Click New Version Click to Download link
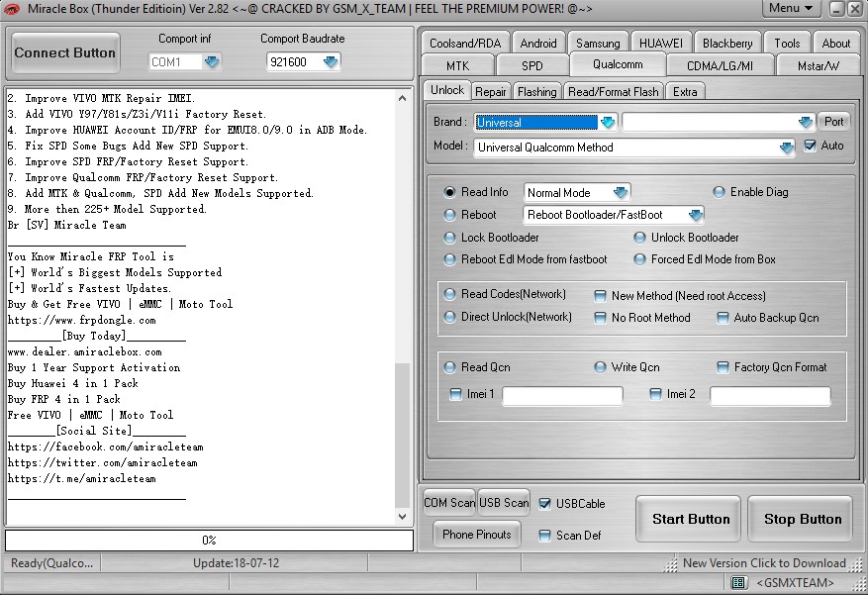 point(764,563)
